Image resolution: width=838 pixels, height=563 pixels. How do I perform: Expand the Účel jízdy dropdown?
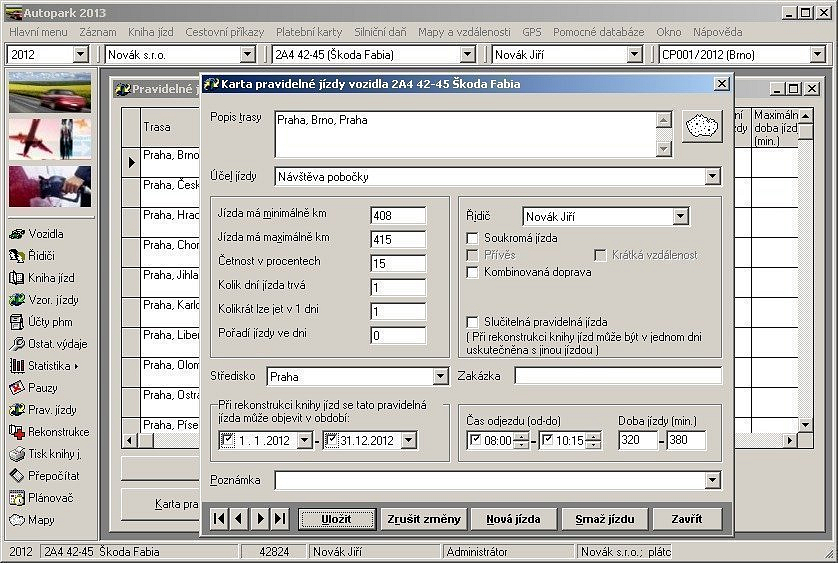[x=712, y=177]
